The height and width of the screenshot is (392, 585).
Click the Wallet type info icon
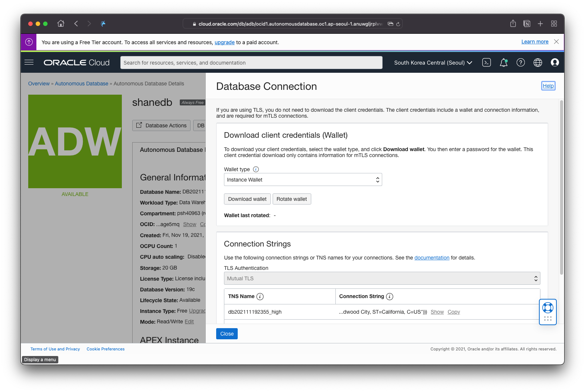pyautogui.click(x=256, y=169)
